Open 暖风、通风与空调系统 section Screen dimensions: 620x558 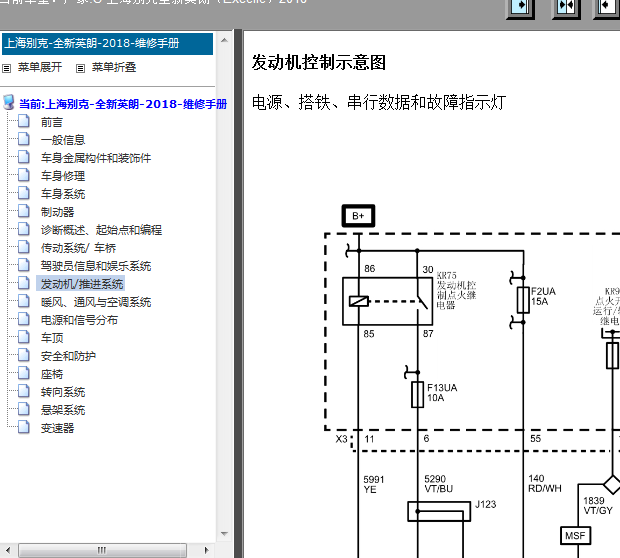tap(96, 302)
